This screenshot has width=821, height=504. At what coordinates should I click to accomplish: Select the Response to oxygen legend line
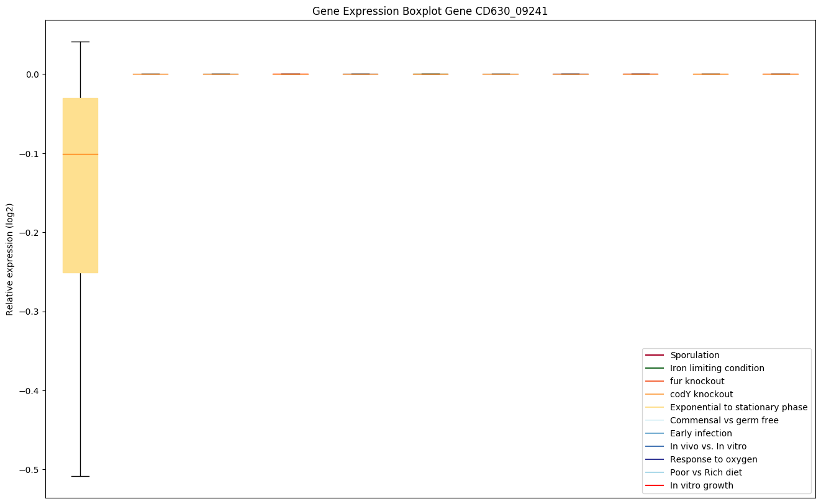tap(655, 459)
